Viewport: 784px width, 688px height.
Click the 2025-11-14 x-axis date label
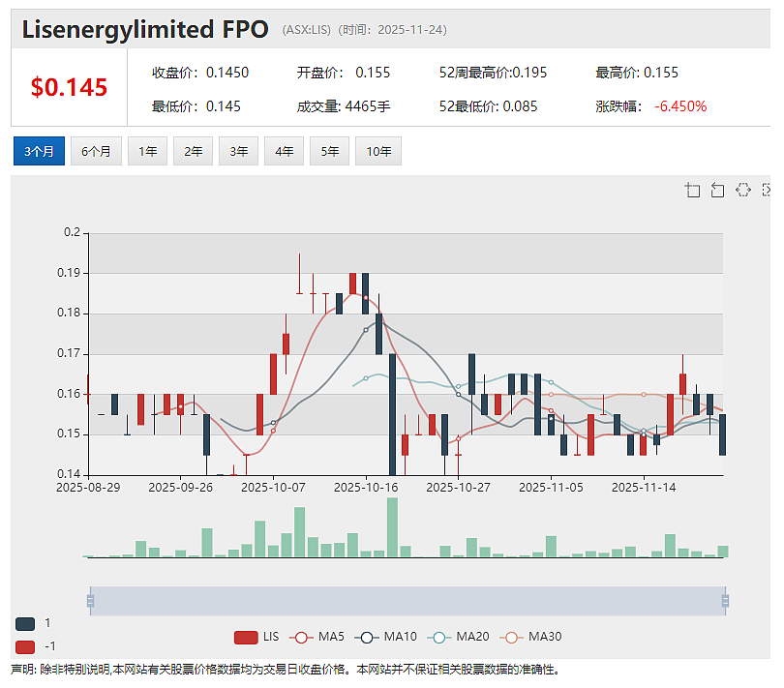pyautogui.click(x=644, y=488)
